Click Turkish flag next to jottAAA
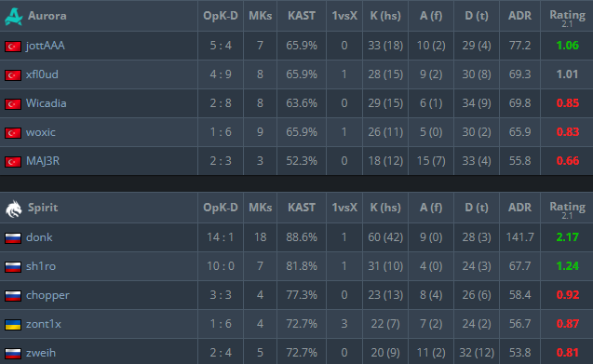Screen dimensions: 593x364 [13, 47]
